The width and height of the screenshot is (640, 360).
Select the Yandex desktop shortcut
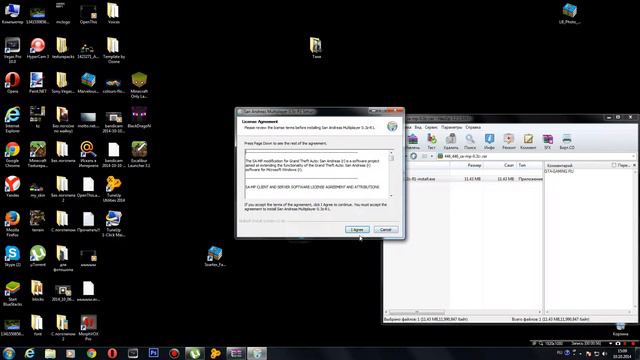coord(12,187)
